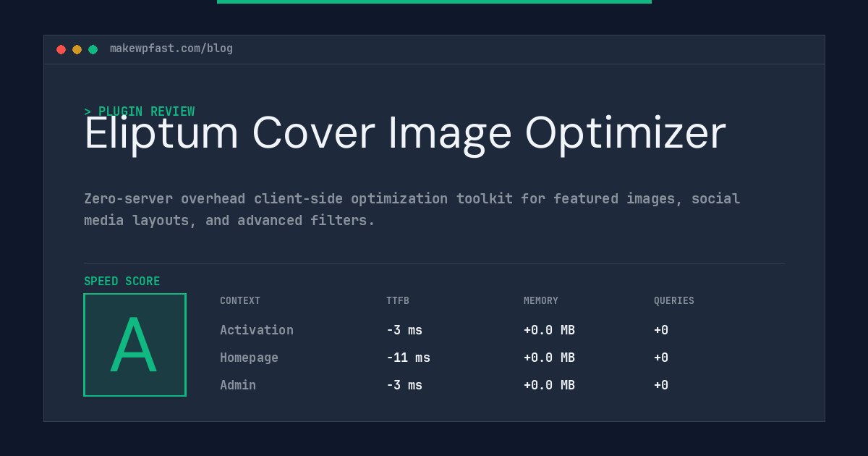Select the '> PLUGIN REVIEW' label
The height and width of the screenshot is (456, 868).
click(140, 111)
